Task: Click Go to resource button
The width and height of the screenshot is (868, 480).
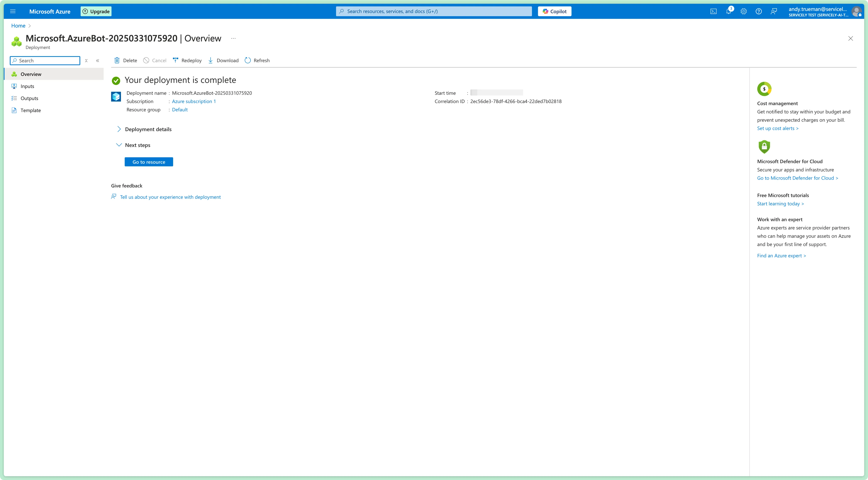Action: (149, 162)
